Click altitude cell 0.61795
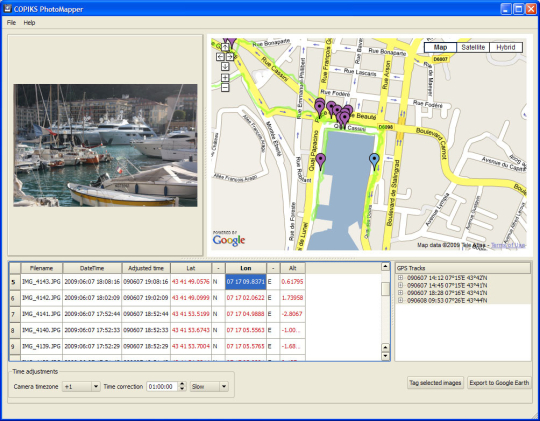This screenshot has width=540, height=421. [x=293, y=281]
